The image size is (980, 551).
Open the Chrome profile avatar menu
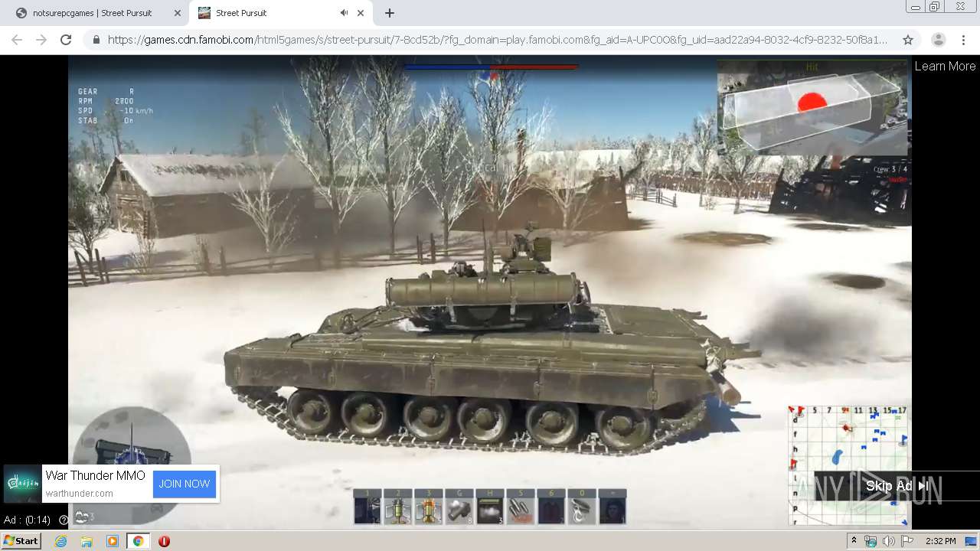938,40
